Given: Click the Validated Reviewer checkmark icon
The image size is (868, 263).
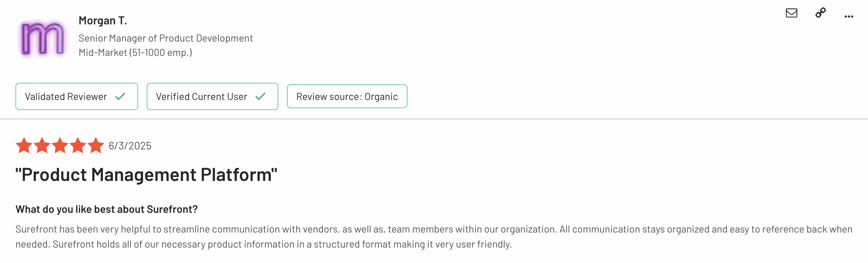Looking at the screenshot, I should (x=120, y=96).
